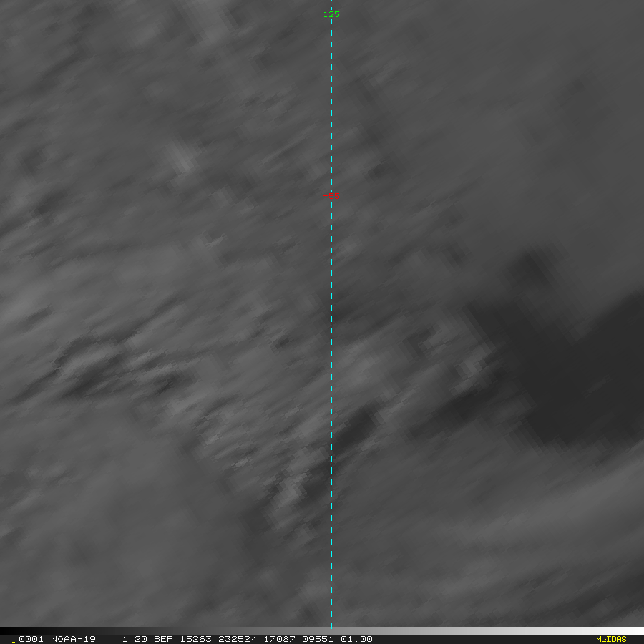The image size is (644, 644).
Task: Select the 17087 value in status bar
Action: pos(279,639)
